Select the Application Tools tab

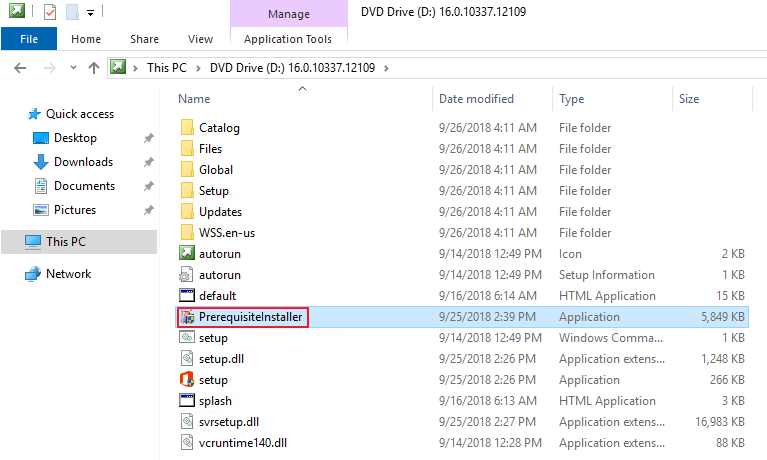288,39
